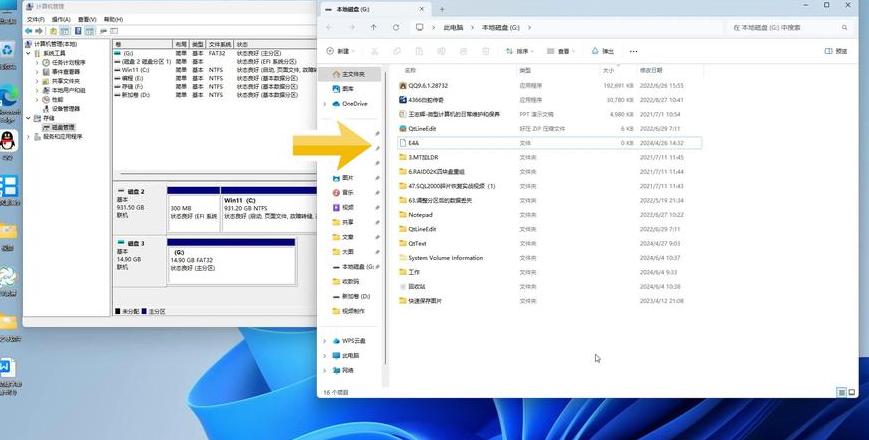Switch to details view icon in Explorer status bar
The height and width of the screenshot is (440, 869).
841,392
